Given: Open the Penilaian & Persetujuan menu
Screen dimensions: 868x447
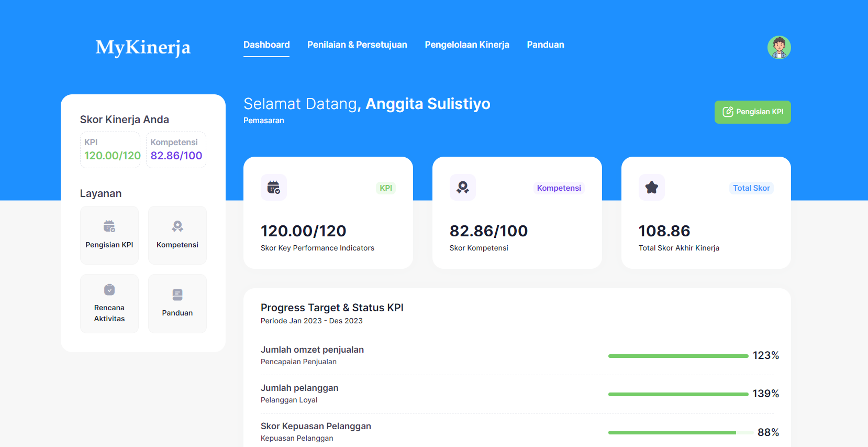Looking at the screenshot, I should tap(357, 45).
